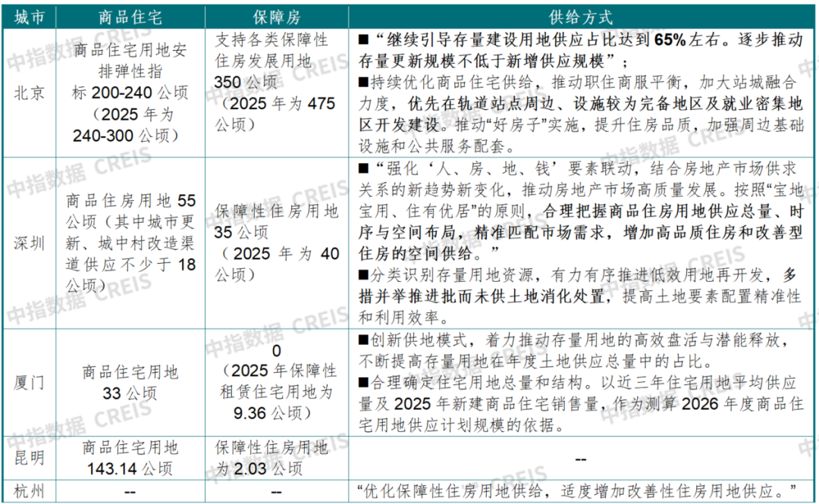This screenshot has height=504, width=819.
Task: Click the text 分类识别存量用地资源
Action: click(x=451, y=274)
